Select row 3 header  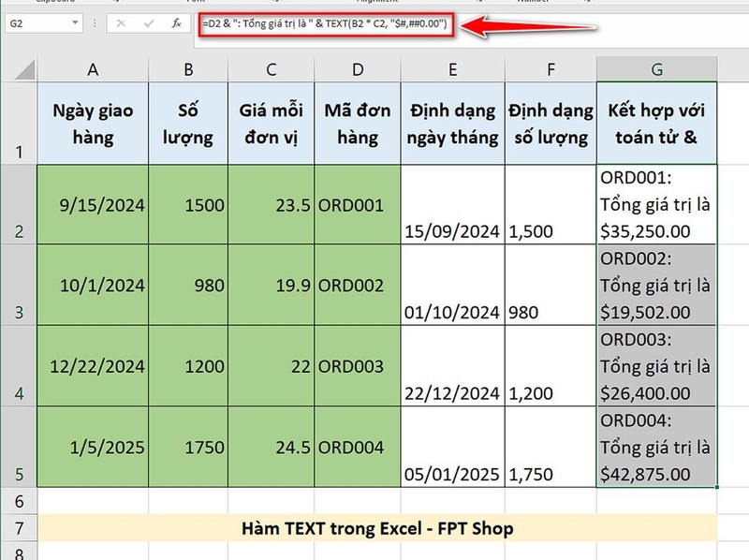click(x=19, y=286)
